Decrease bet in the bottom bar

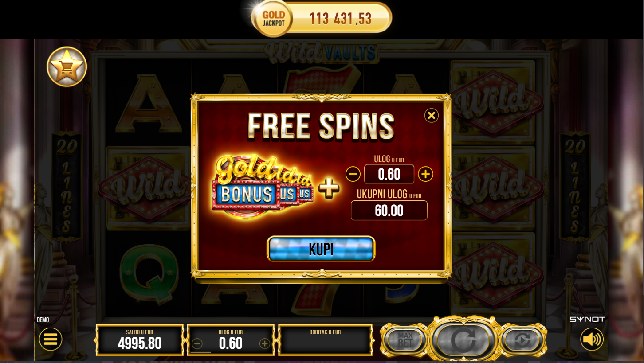[197, 343]
